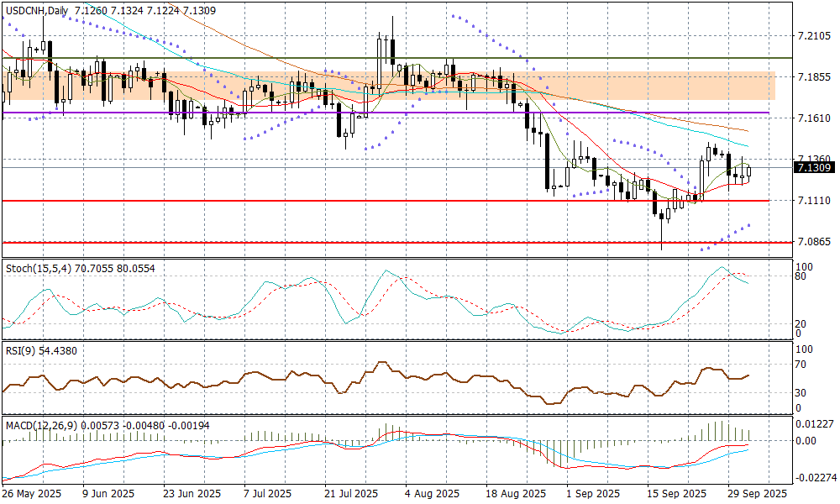Click the MACD(12,26,9) indicator label
The height and width of the screenshot is (504, 840).
point(40,426)
